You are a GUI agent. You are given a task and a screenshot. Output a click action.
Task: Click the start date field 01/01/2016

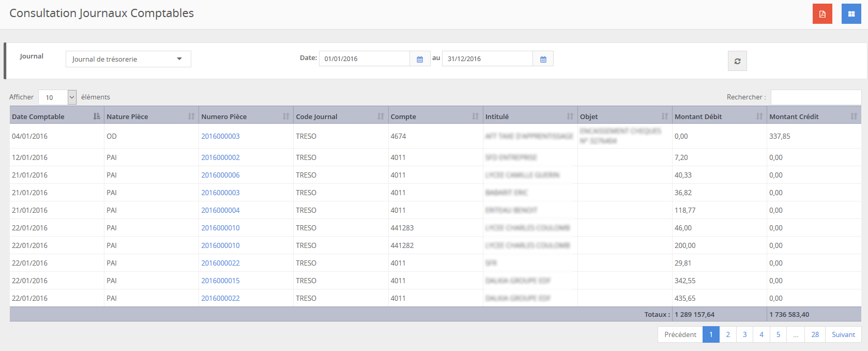click(364, 59)
